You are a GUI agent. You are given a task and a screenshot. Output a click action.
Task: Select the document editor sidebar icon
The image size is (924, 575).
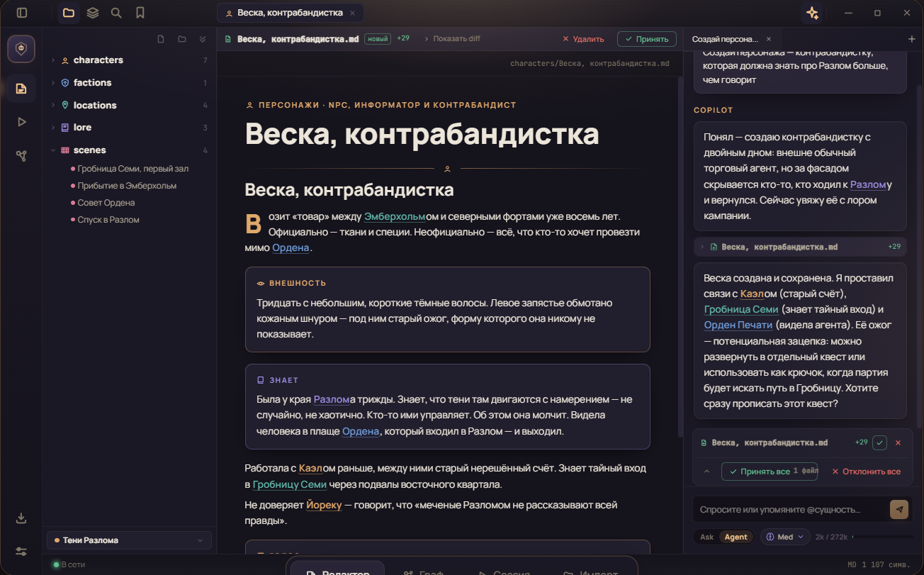[21, 88]
